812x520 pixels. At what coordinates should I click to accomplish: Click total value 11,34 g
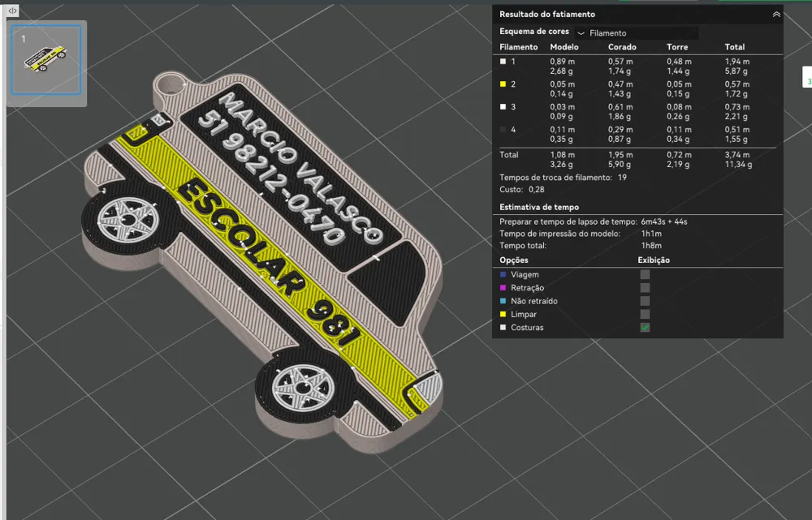738,165
